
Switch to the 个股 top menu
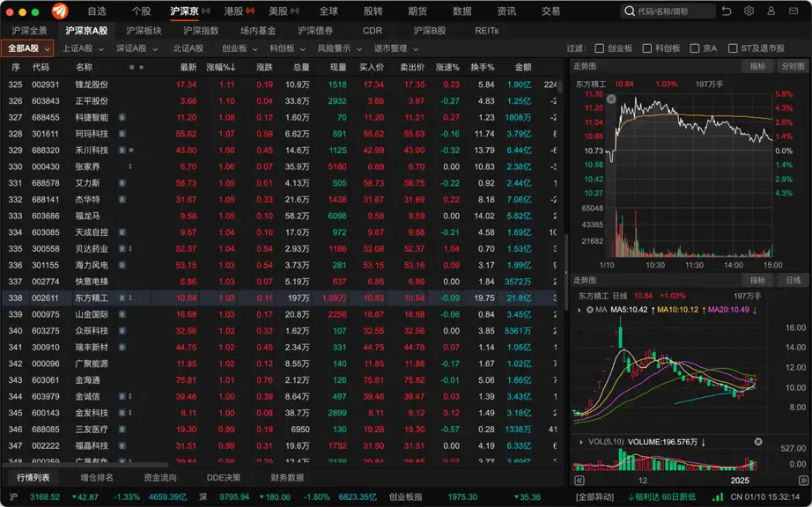coord(141,11)
